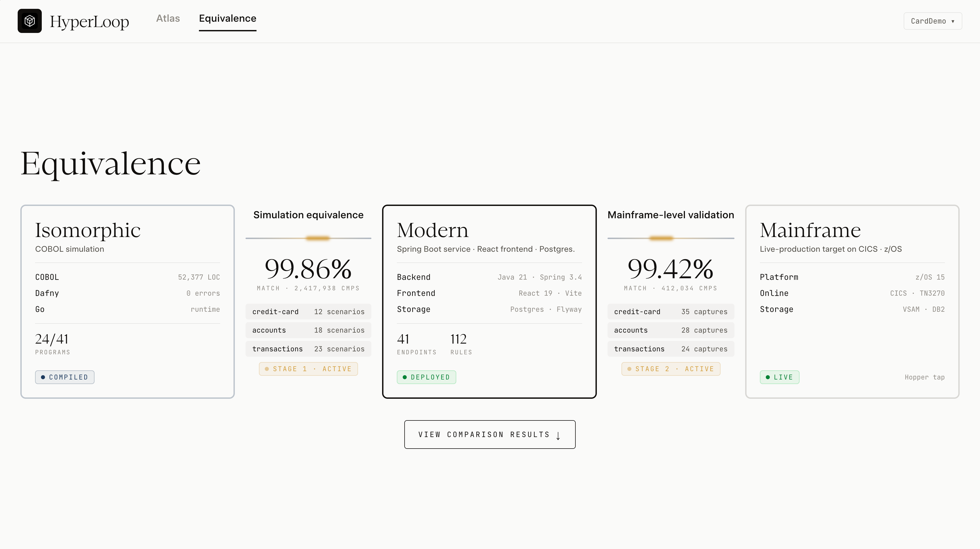Click MATCH 2,417,938 CMPS caption
980x549 pixels.
click(308, 288)
